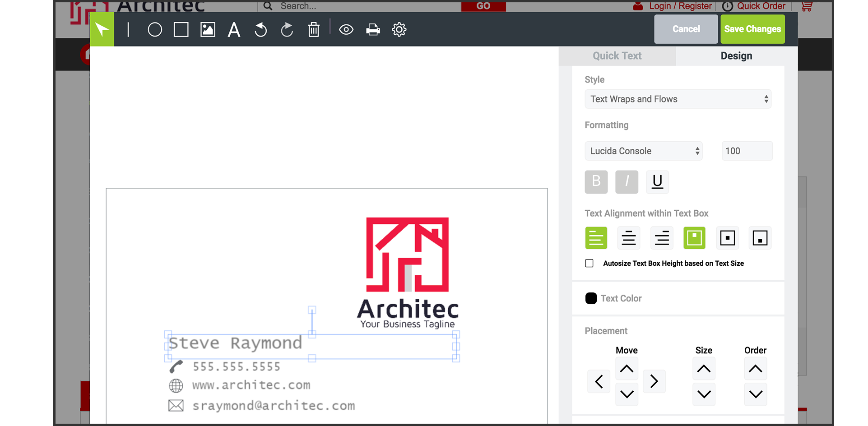Viewport: 868px width, 426px height.
Task: Insert an image with picture tool
Action: click(208, 30)
